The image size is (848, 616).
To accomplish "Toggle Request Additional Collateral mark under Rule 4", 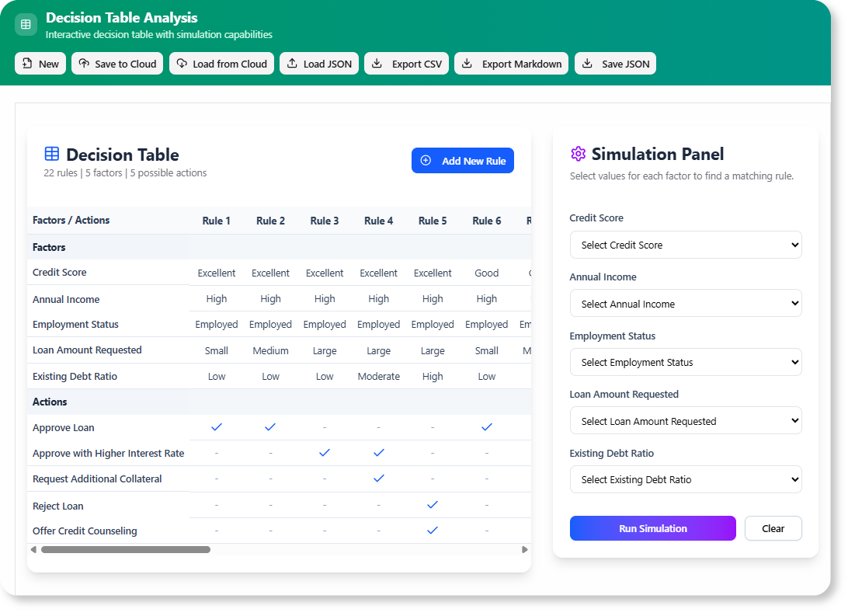I will click(x=379, y=478).
